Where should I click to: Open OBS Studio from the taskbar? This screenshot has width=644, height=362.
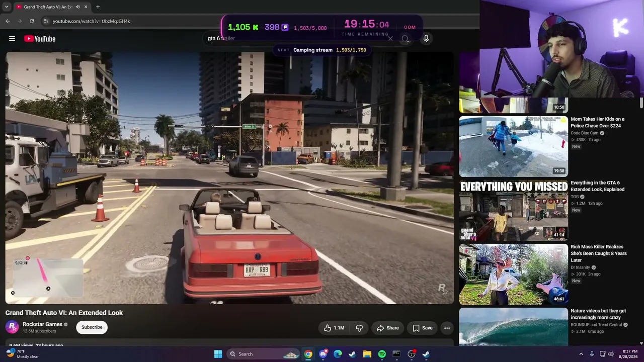point(412,354)
